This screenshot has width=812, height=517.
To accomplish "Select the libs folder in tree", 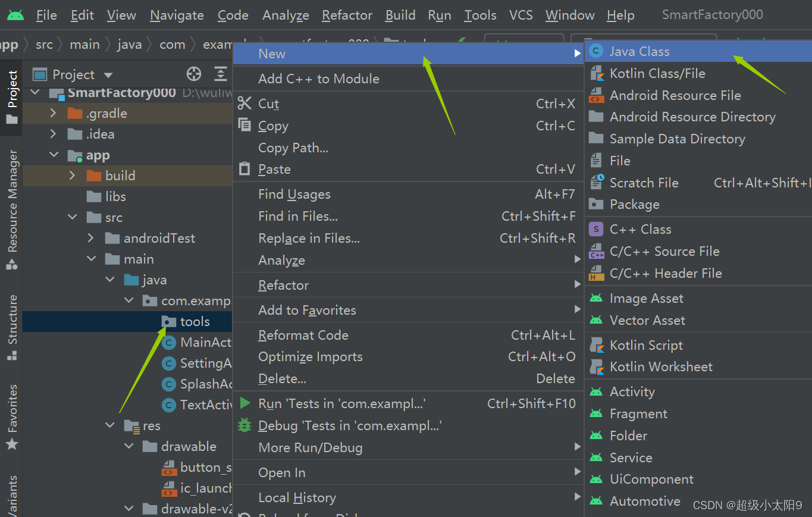I will pos(115,196).
